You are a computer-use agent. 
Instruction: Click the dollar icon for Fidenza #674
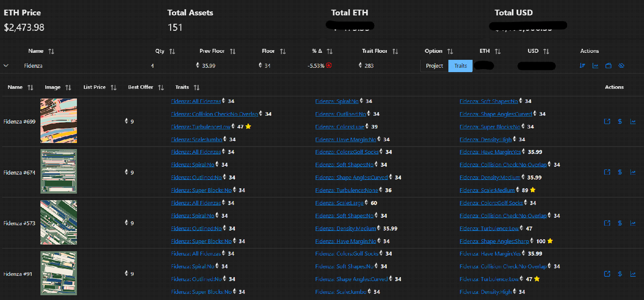tap(620, 172)
